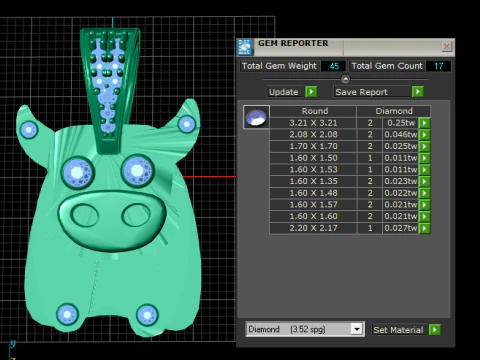Viewport: 480px width, 360px height.
Task: Click the green Update arrow button
Action: click(x=311, y=92)
